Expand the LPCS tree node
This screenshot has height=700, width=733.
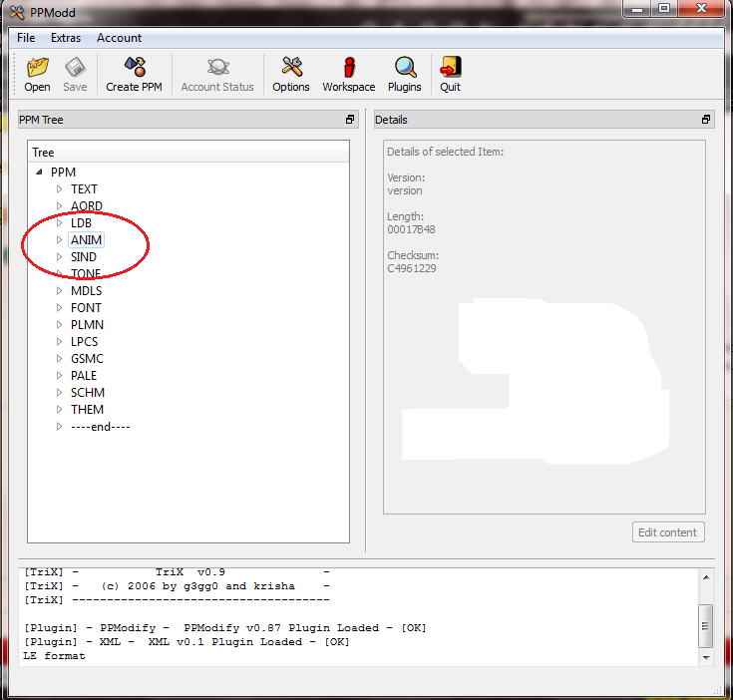point(60,342)
